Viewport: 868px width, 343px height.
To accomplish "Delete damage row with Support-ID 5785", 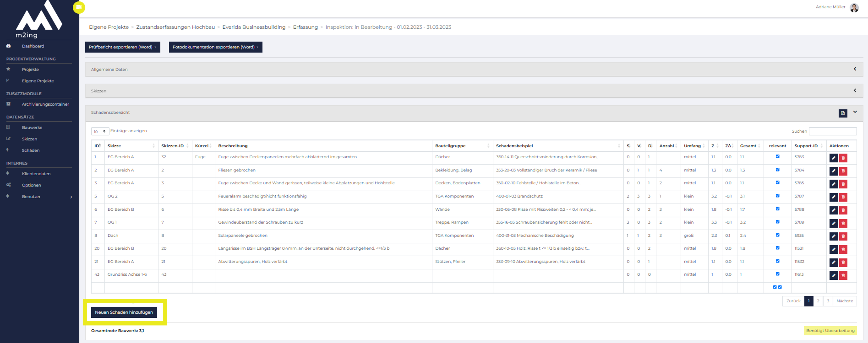I will click(x=843, y=184).
